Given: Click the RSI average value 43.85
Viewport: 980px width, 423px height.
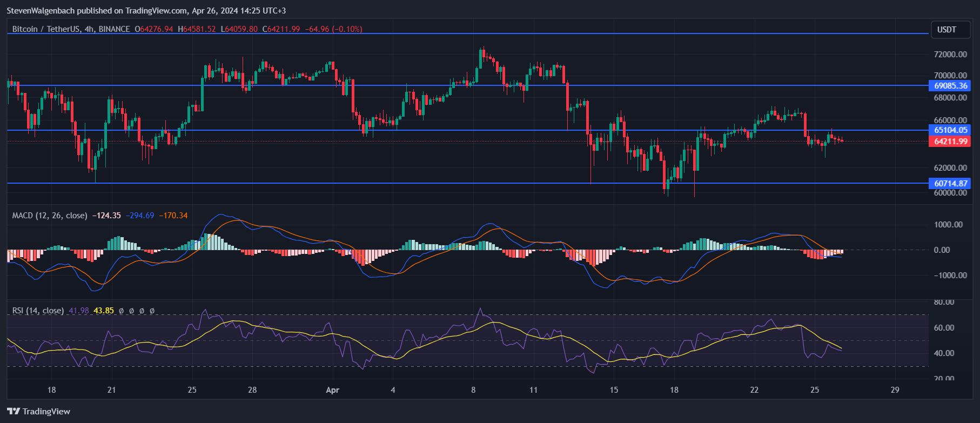Looking at the screenshot, I should 104,311.
